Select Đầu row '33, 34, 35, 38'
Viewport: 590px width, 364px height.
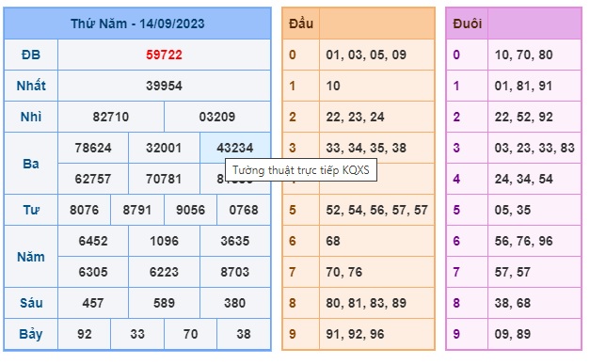tap(366, 148)
